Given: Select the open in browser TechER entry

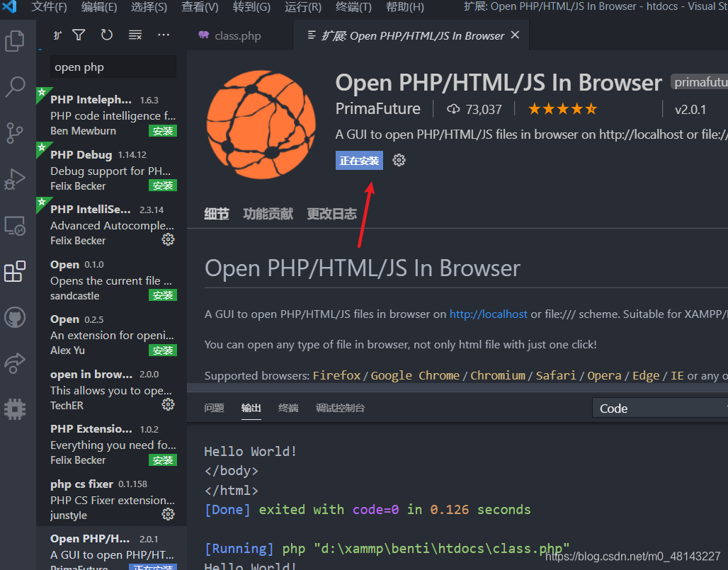Looking at the screenshot, I should 111,389.
